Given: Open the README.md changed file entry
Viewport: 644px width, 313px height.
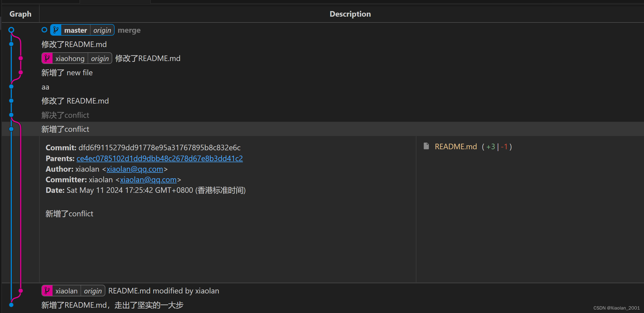Looking at the screenshot, I should click(x=456, y=147).
